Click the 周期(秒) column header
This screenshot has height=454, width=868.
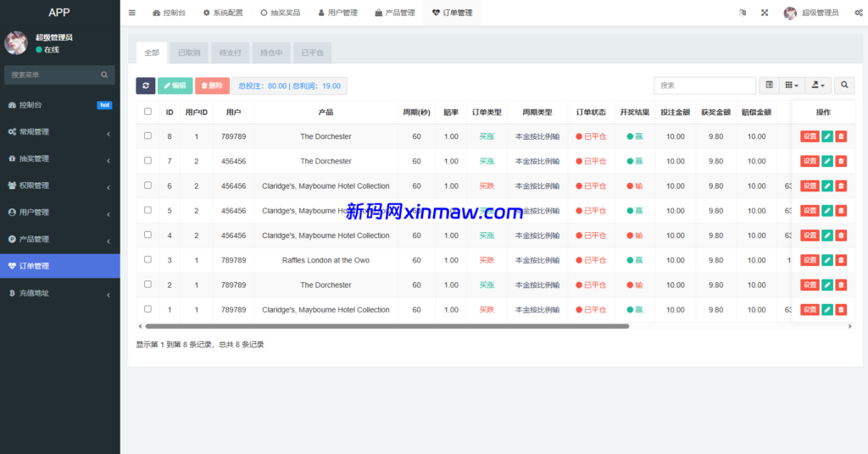[416, 113]
